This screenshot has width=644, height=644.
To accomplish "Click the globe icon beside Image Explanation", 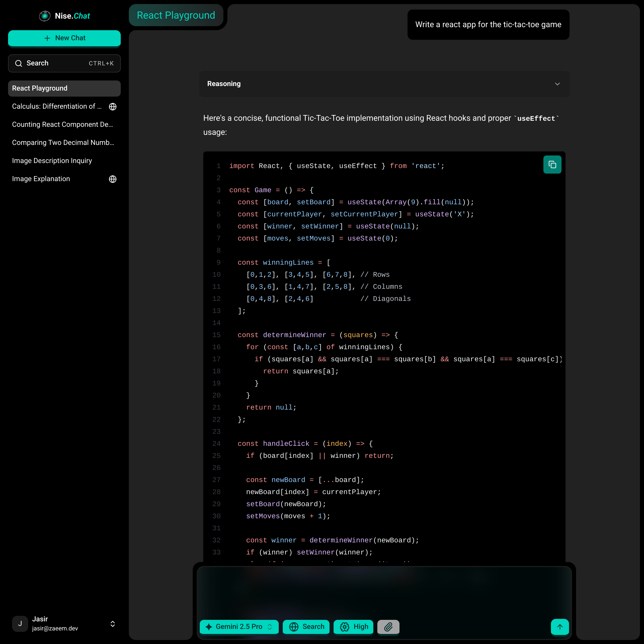I will pyautogui.click(x=113, y=179).
